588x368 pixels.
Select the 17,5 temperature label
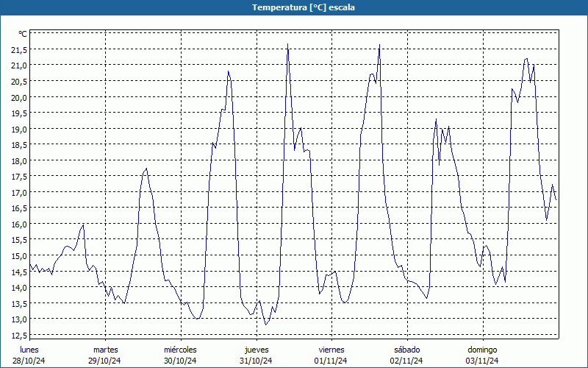pyautogui.click(x=19, y=177)
